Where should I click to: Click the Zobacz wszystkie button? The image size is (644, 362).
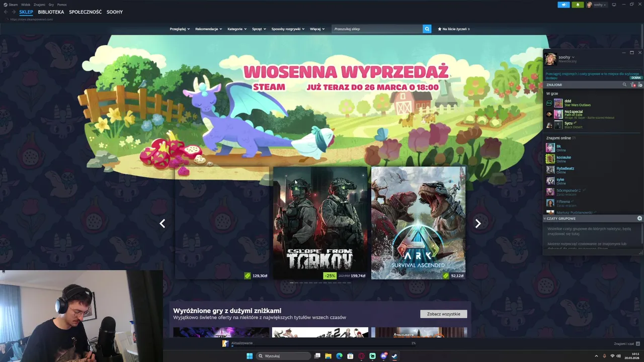point(444,314)
